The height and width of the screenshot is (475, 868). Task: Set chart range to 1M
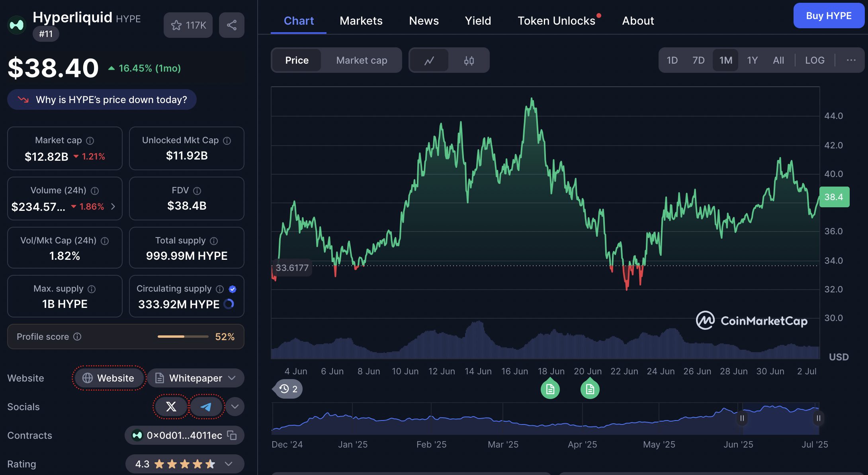pyautogui.click(x=725, y=60)
